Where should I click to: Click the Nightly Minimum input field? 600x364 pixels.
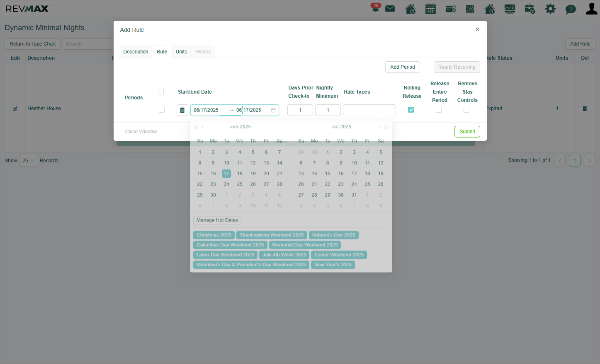coord(328,110)
